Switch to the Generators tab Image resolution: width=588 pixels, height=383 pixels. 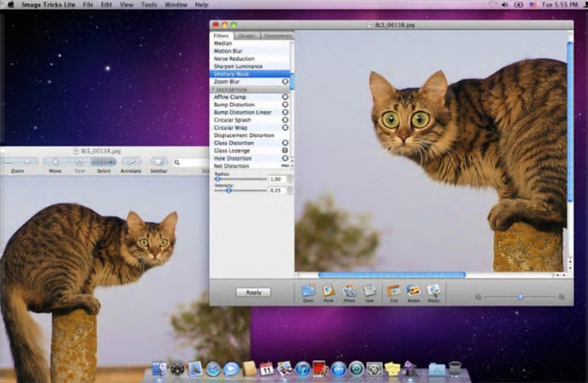[x=277, y=36]
